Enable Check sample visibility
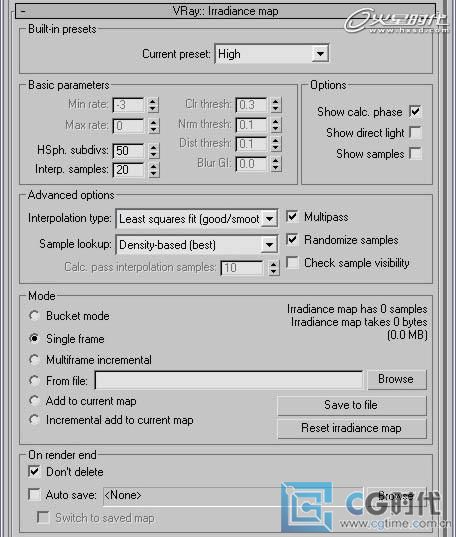The width and height of the screenshot is (456, 537). pyautogui.click(x=292, y=263)
